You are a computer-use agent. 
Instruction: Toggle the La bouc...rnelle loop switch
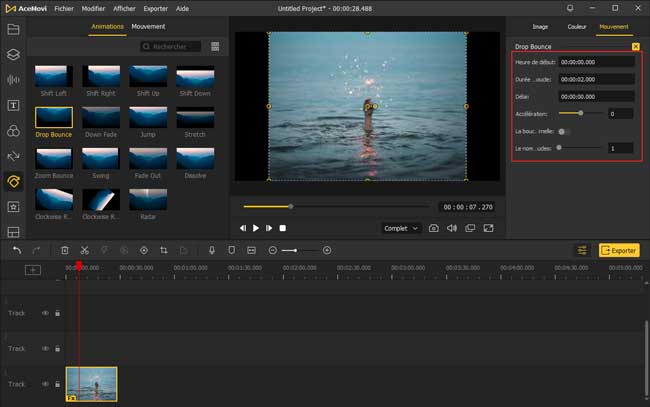point(563,131)
